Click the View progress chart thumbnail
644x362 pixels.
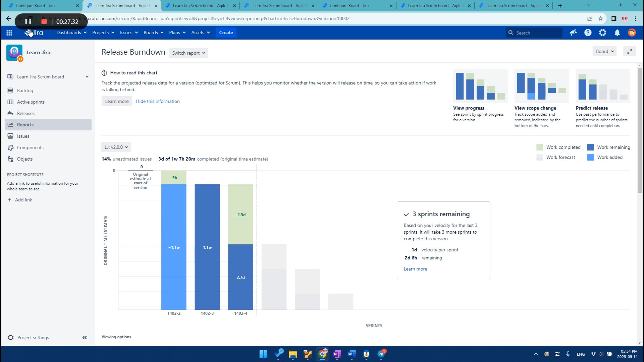(480, 86)
